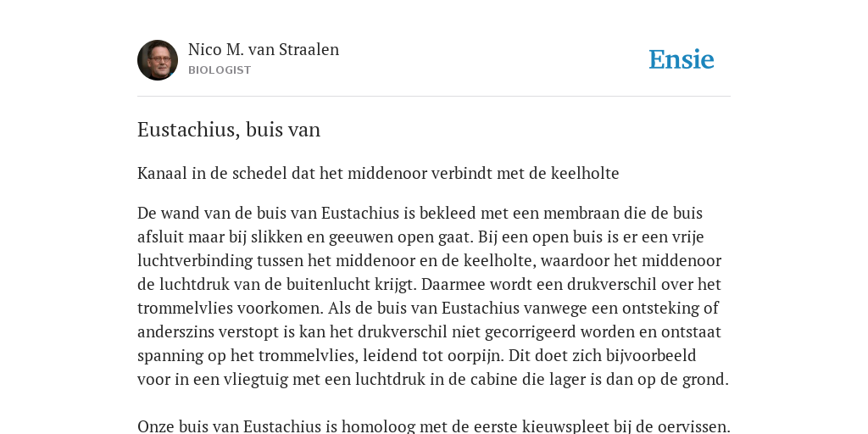The height and width of the screenshot is (434, 868).
Task: Click the horizontal divider below the author header
Action: [x=434, y=97]
